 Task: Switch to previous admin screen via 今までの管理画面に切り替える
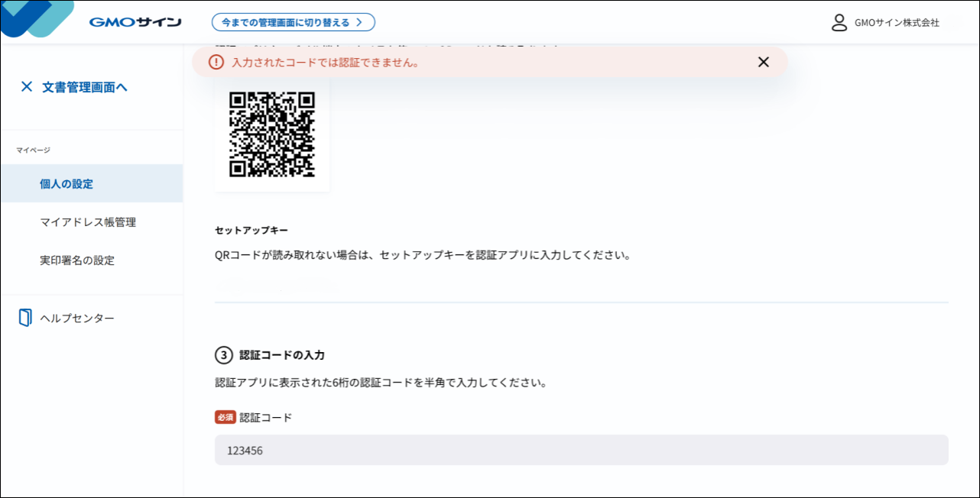293,22
